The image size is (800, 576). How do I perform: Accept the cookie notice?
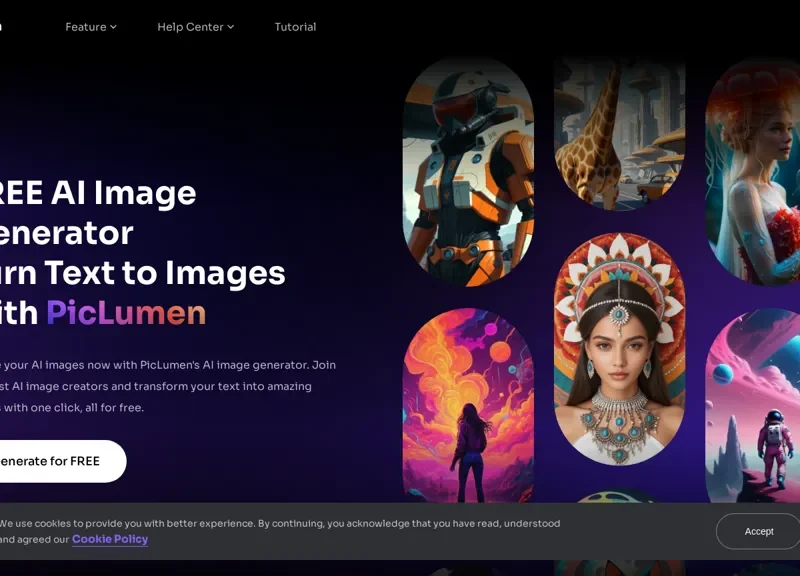758,531
